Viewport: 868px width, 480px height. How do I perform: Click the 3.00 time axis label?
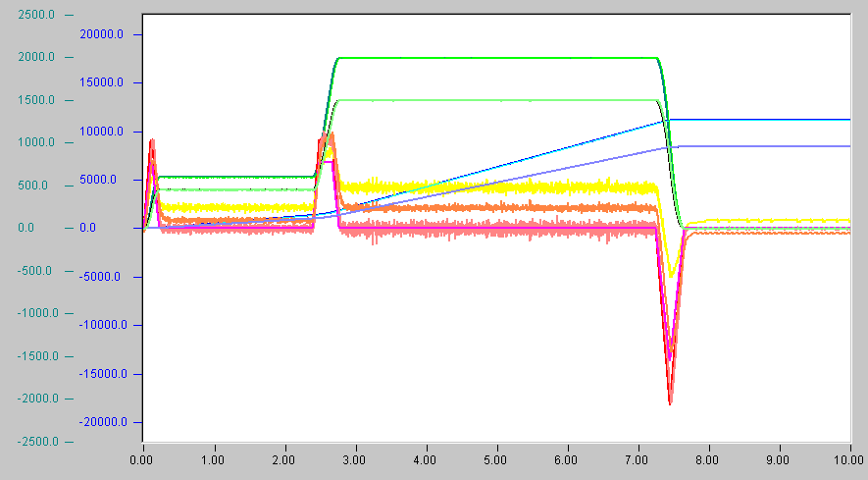click(353, 460)
